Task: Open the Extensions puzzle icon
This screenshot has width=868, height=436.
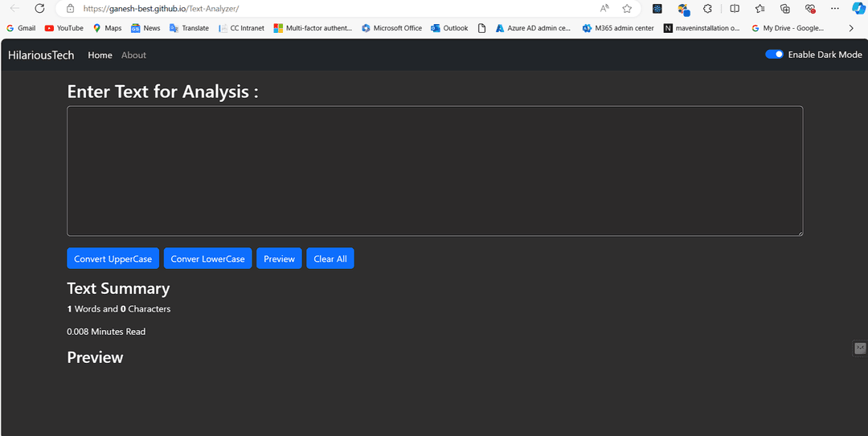Action: [707, 8]
